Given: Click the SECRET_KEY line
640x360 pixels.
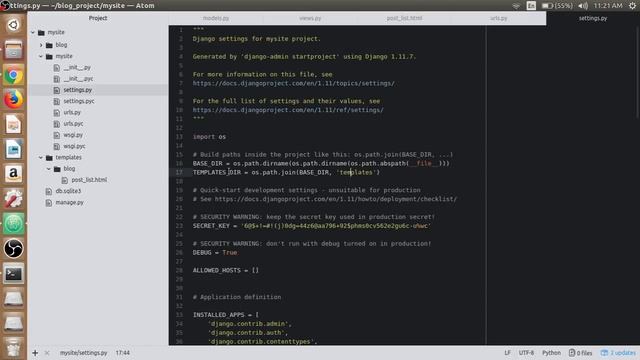Looking at the screenshot, I should click(312, 226).
